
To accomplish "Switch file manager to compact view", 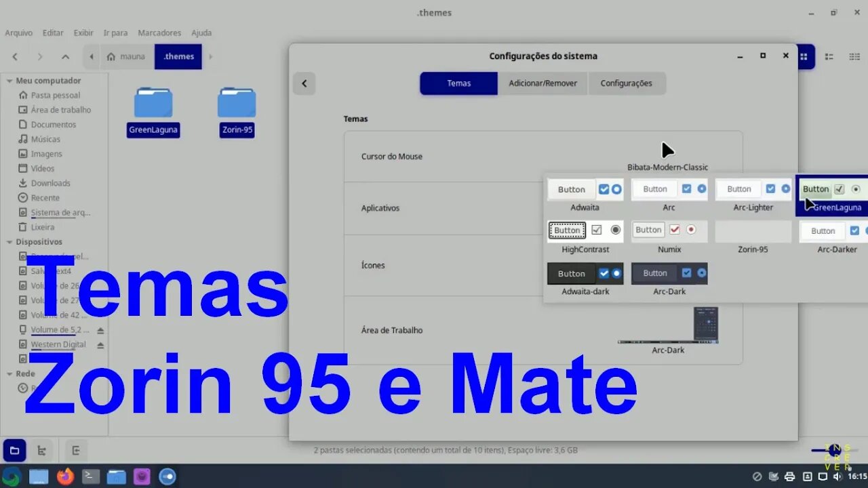I will (854, 57).
